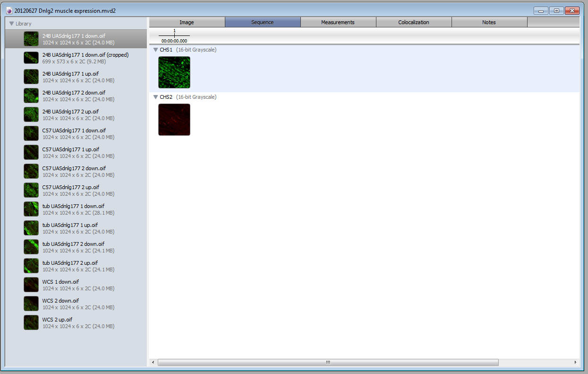Switch to the Colocalization tab
The height and width of the screenshot is (374, 588).
(414, 22)
